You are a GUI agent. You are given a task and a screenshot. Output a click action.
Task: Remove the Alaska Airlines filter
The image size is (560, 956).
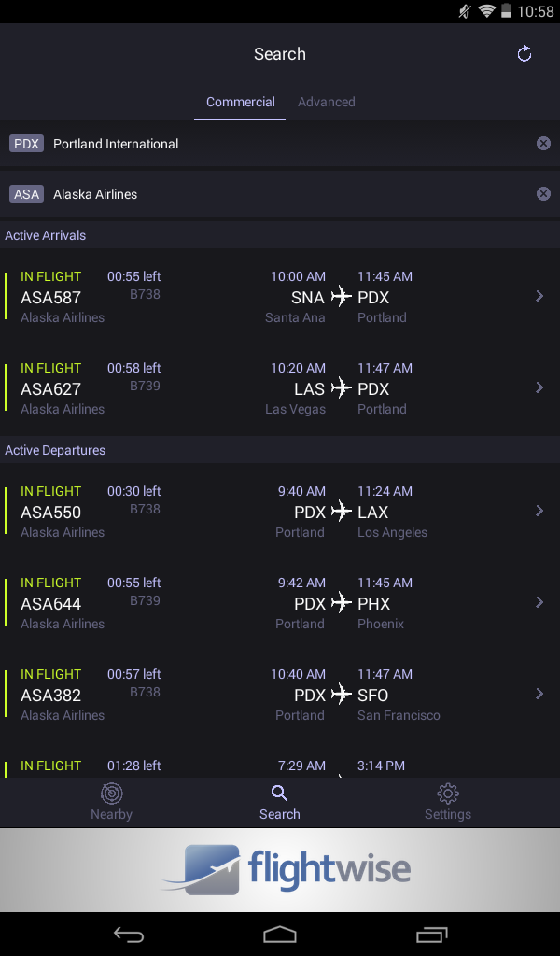click(x=543, y=194)
